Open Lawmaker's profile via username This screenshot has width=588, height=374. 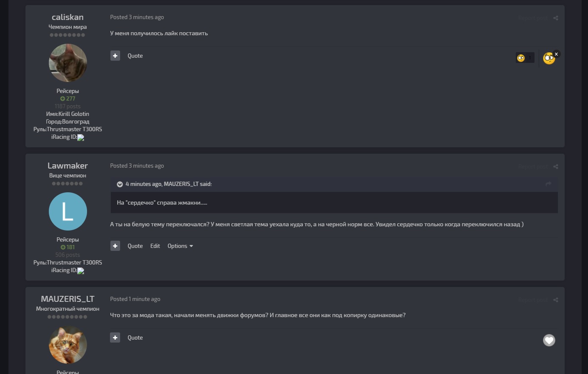click(68, 166)
